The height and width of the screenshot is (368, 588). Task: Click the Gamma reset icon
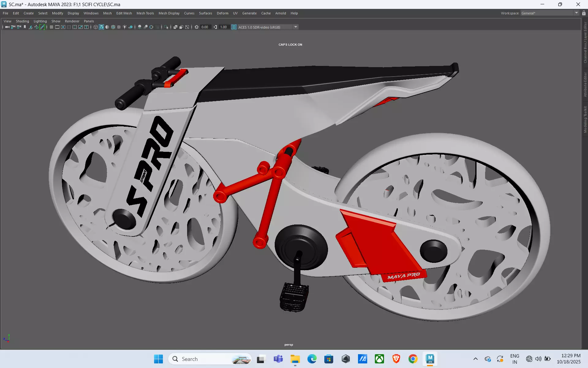(x=215, y=27)
